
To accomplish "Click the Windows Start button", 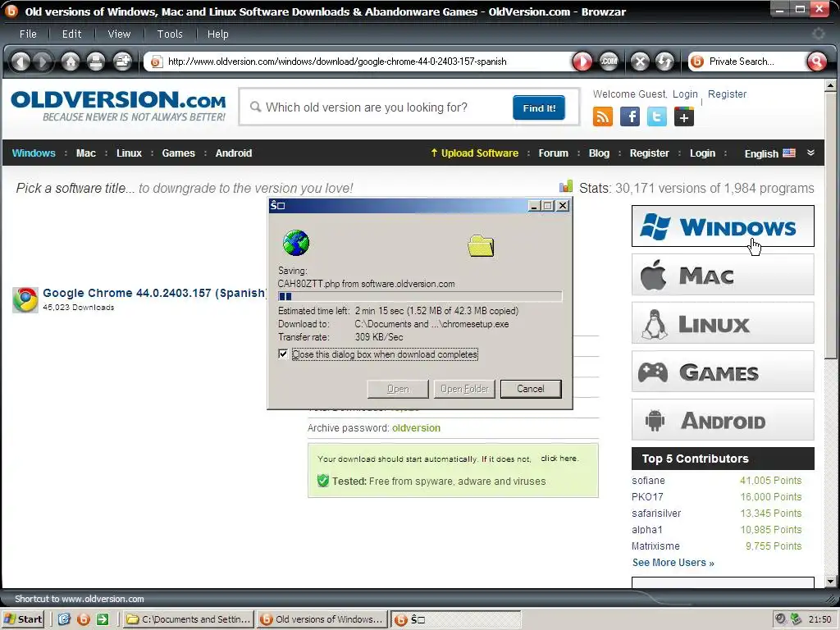I will (x=23, y=619).
